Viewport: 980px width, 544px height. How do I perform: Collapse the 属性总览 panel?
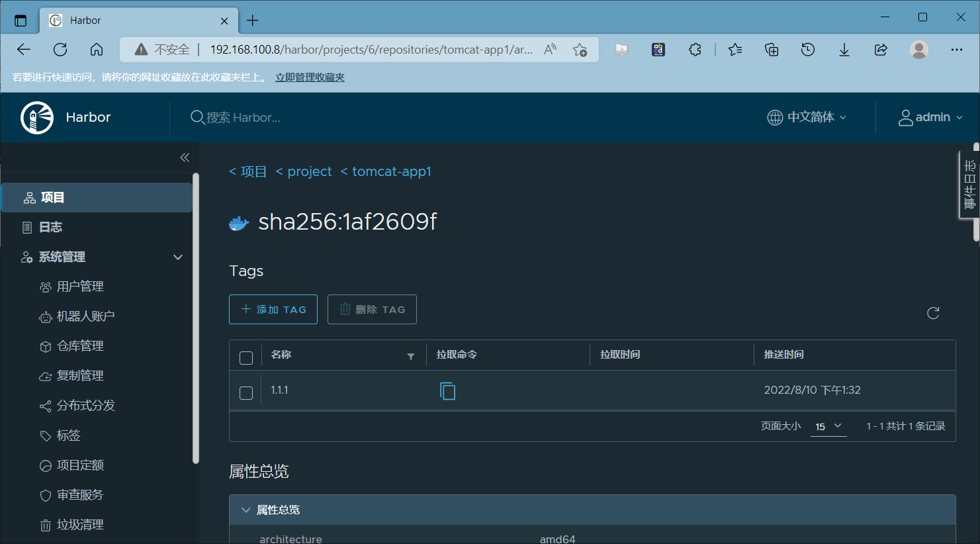click(x=246, y=510)
